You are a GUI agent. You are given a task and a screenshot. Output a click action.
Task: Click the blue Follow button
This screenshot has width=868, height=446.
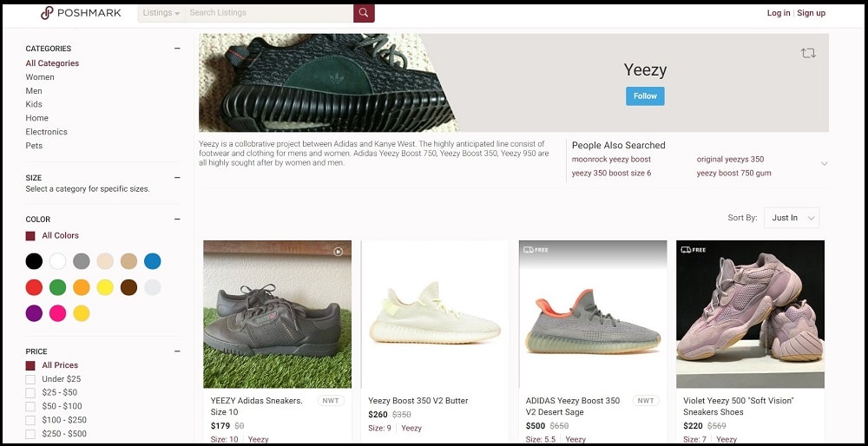[x=645, y=96]
